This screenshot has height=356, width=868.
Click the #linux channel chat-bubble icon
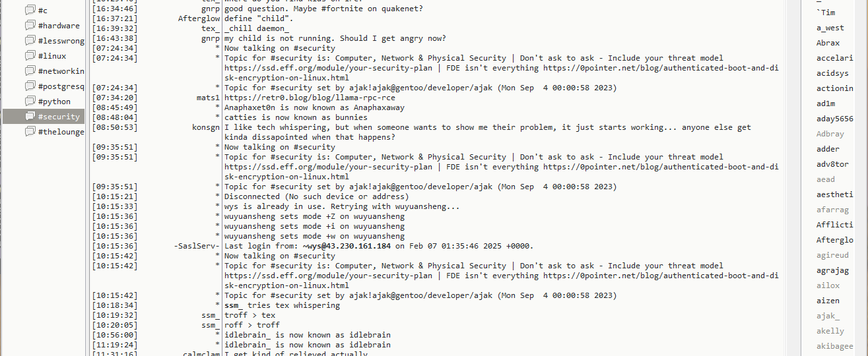(x=30, y=56)
